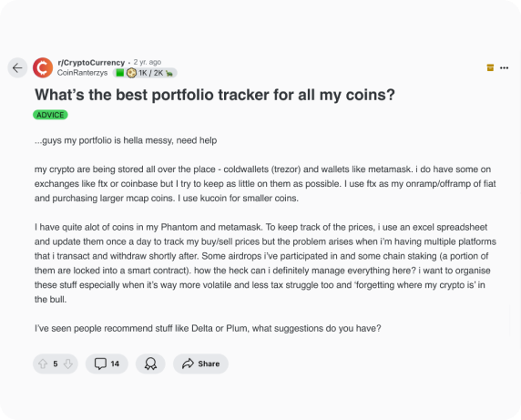Click the vote count number 5
The width and height of the screenshot is (521, 420).
click(56, 364)
